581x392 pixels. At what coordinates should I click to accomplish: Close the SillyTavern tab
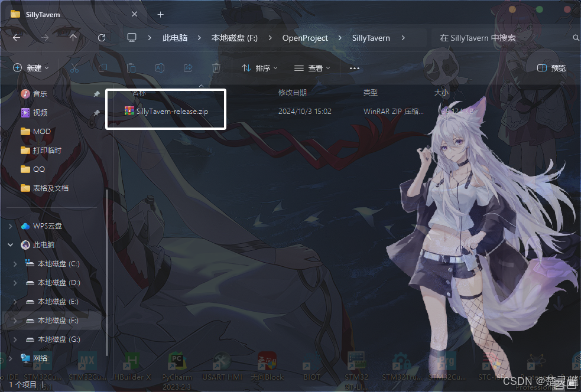click(x=135, y=14)
